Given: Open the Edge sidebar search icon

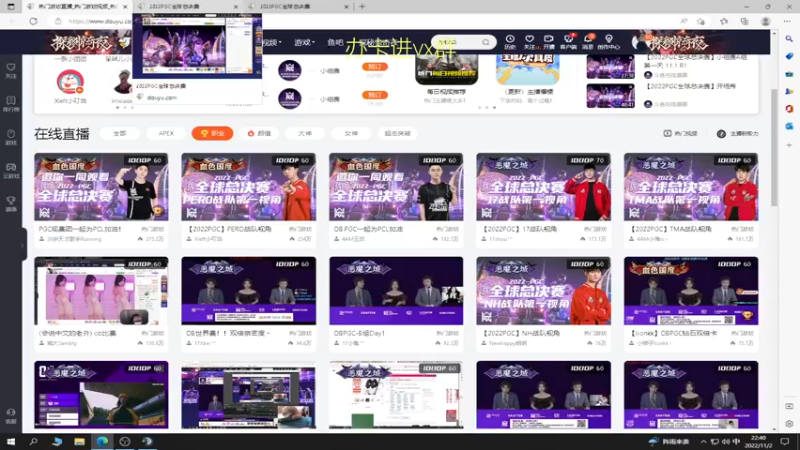Looking at the screenshot, I should click(x=789, y=39).
